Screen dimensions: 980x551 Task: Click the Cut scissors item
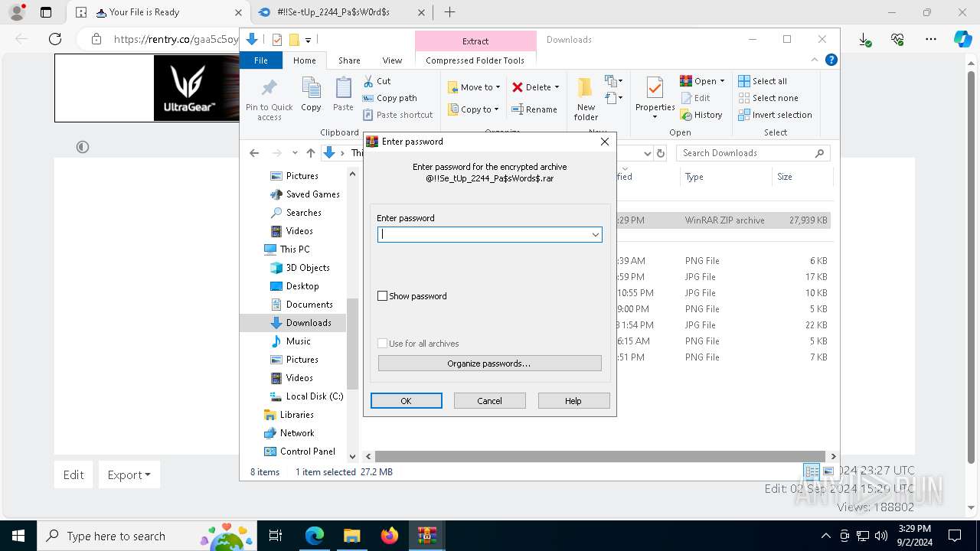(x=377, y=81)
